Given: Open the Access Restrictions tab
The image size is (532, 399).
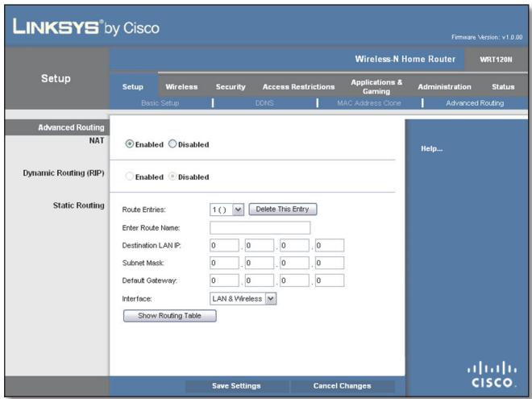Looking at the screenshot, I should tap(298, 87).
